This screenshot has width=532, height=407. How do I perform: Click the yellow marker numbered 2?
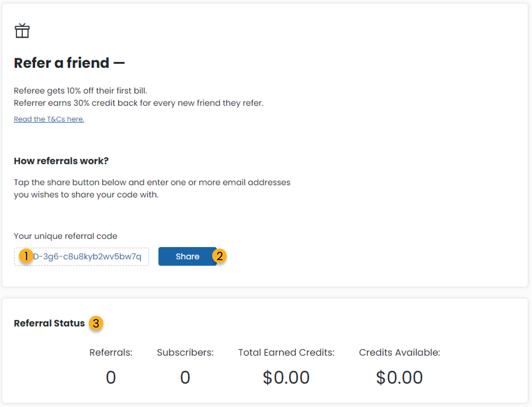(219, 256)
